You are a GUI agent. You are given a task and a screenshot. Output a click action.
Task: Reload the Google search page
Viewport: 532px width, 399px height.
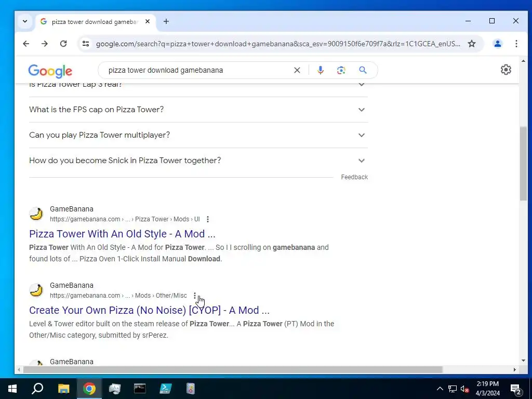63,44
